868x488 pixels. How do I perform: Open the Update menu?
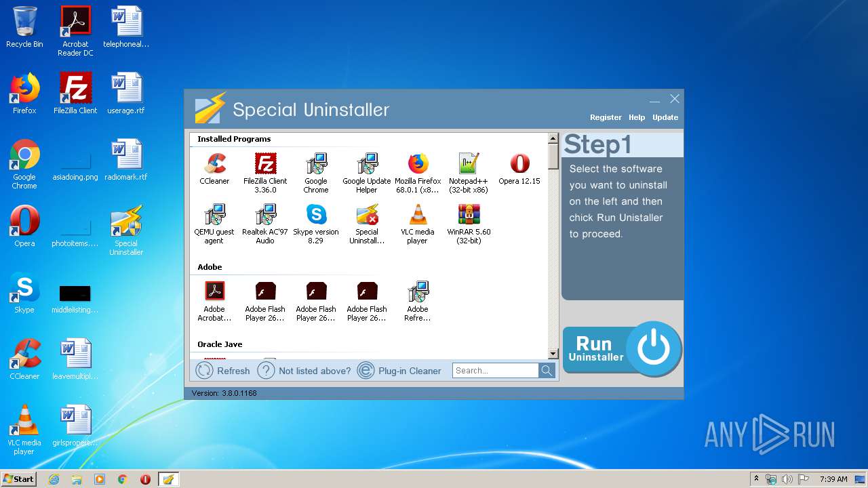coord(665,117)
